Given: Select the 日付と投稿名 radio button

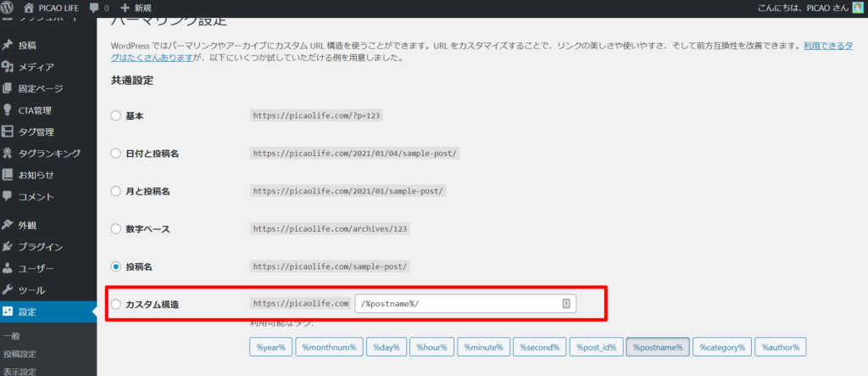Looking at the screenshot, I should click(115, 154).
